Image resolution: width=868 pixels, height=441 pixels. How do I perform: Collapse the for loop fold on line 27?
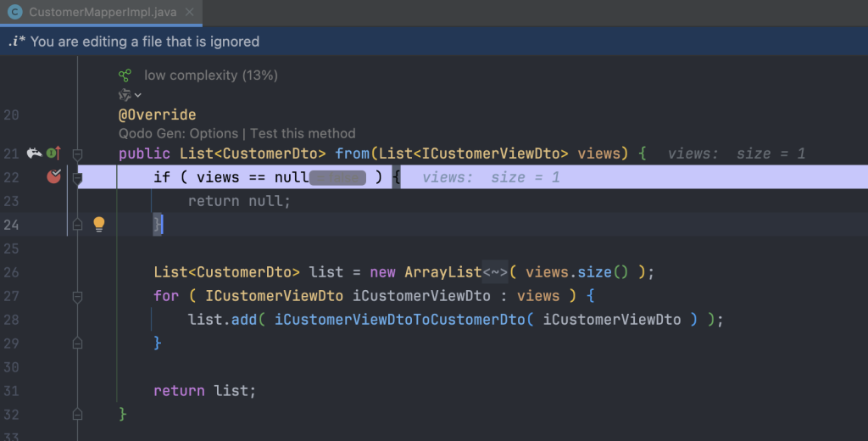tap(77, 297)
